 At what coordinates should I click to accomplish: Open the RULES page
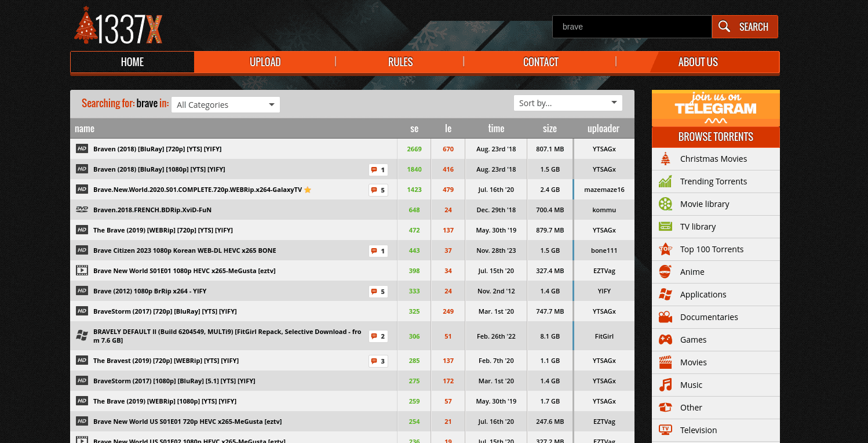click(x=400, y=62)
